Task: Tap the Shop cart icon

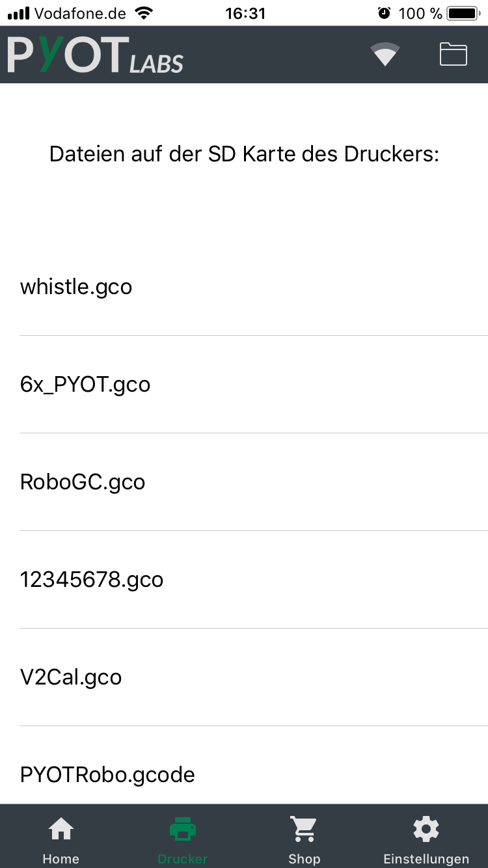Action: 305,829
